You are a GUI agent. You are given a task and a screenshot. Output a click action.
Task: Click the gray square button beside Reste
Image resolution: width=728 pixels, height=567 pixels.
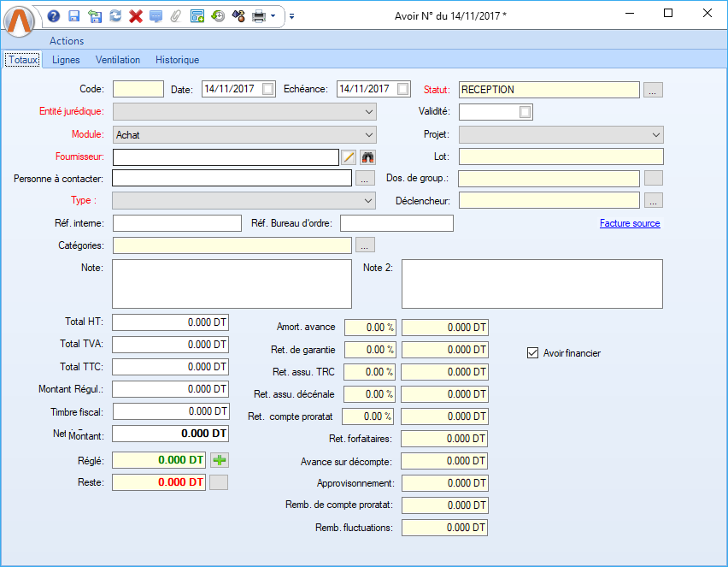click(219, 482)
